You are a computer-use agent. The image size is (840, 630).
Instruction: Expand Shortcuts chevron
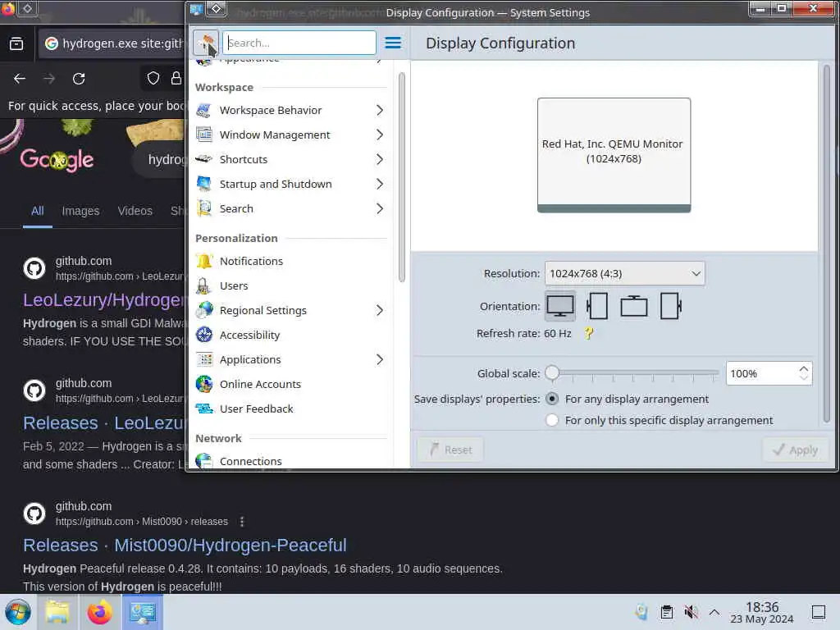pyautogui.click(x=379, y=159)
